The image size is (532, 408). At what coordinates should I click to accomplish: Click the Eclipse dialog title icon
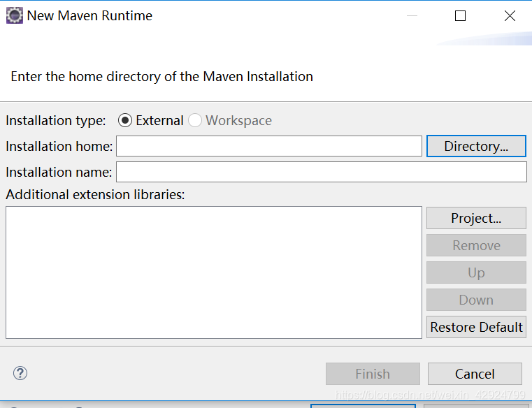[x=15, y=15]
